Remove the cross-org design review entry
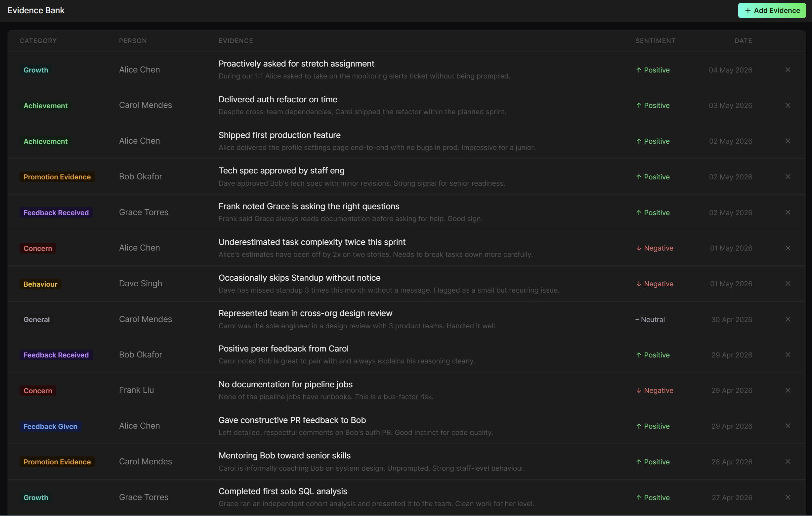The width and height of the screenshot is (812, 516). click(x=788, y=319)
